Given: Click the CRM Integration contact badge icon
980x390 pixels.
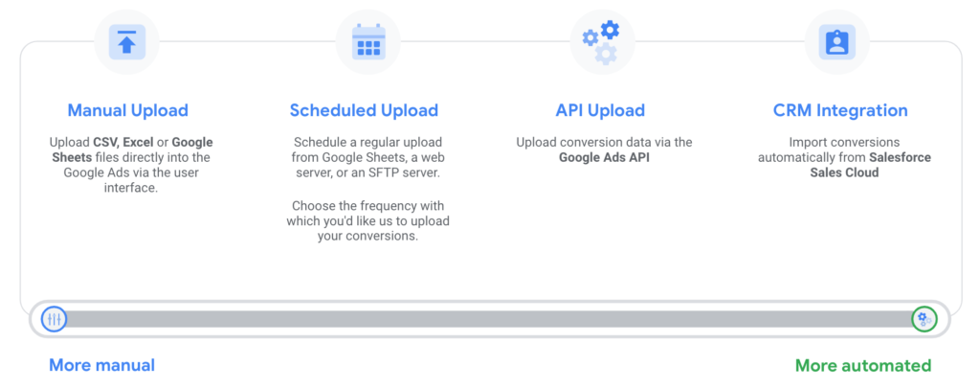Looking at the screenshot, I should coord(836,42).
